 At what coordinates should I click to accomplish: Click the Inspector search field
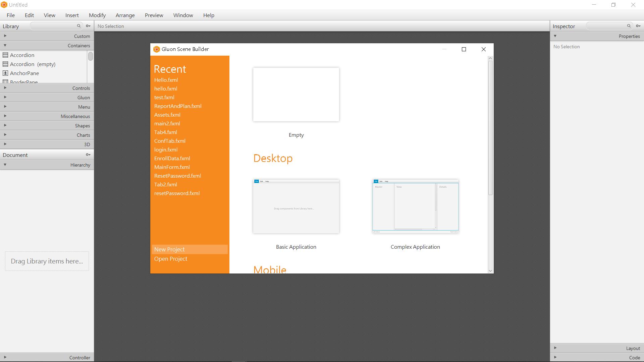609,26
